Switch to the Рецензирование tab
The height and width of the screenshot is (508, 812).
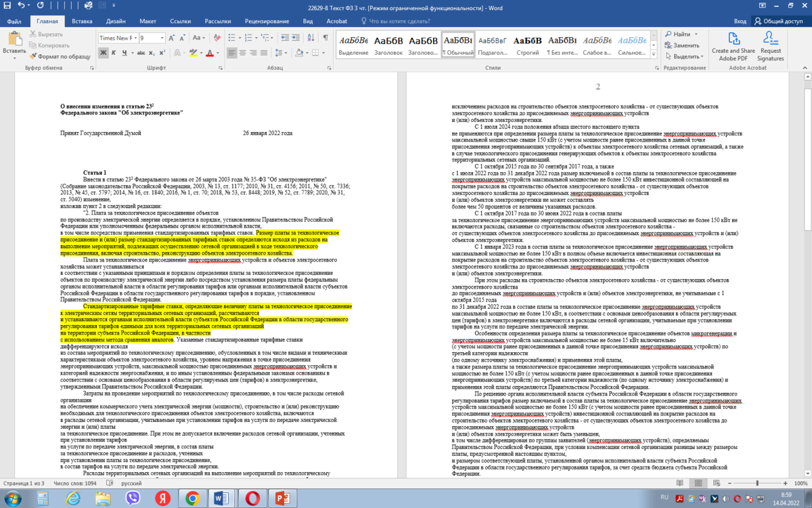[x=266, y=21]
